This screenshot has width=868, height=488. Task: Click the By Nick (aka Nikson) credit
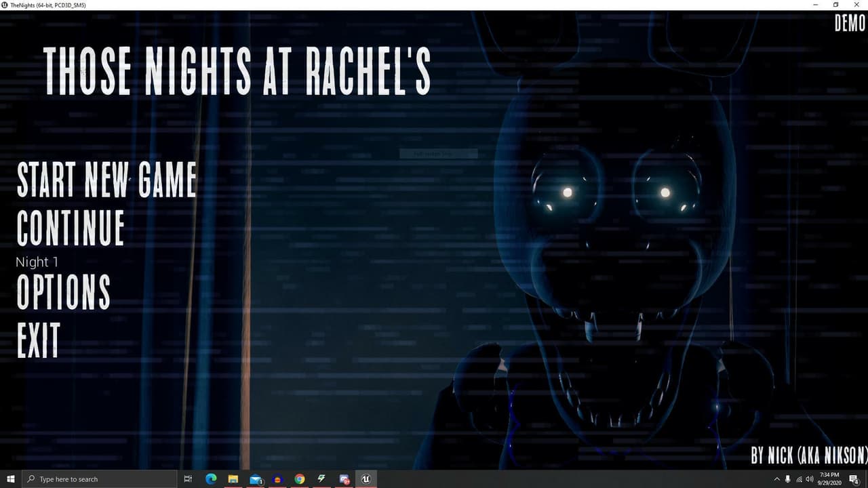pos(809,455)
